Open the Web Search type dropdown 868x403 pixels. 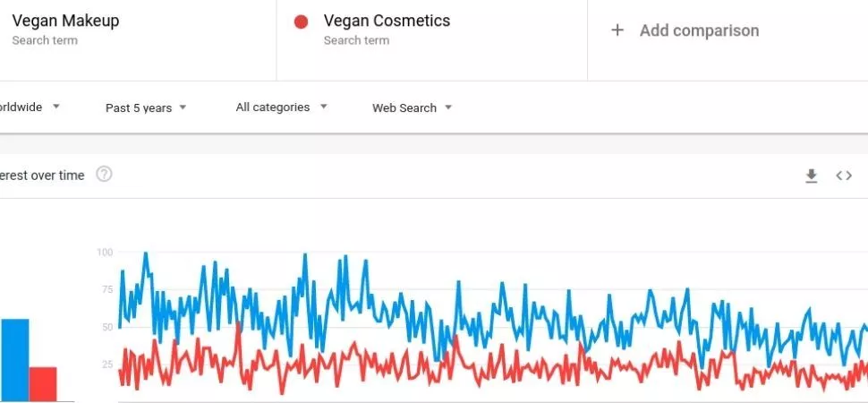pos(412,107)
